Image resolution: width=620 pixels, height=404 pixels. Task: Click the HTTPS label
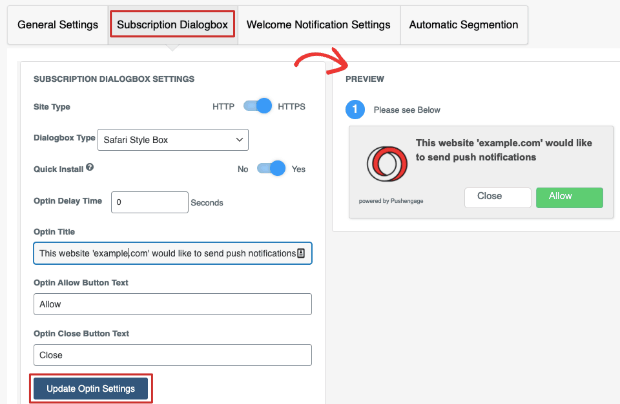pyautogui.click(x=291, y=107)
